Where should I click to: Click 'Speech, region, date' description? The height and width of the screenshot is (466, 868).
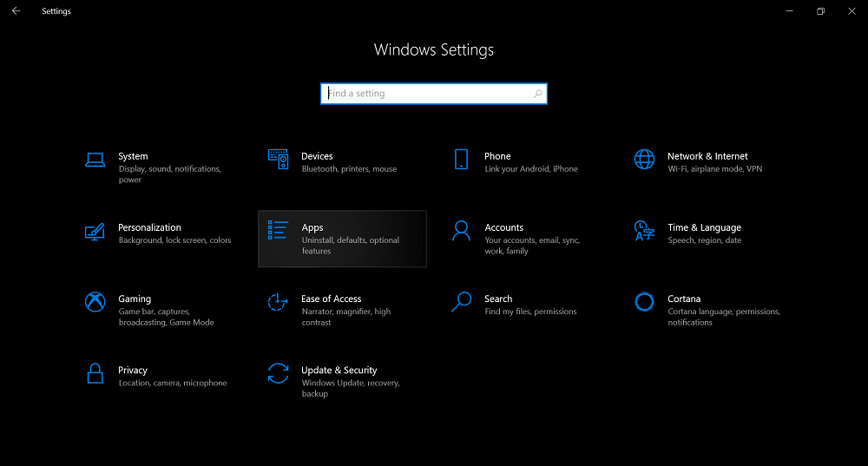click(705, 240)
